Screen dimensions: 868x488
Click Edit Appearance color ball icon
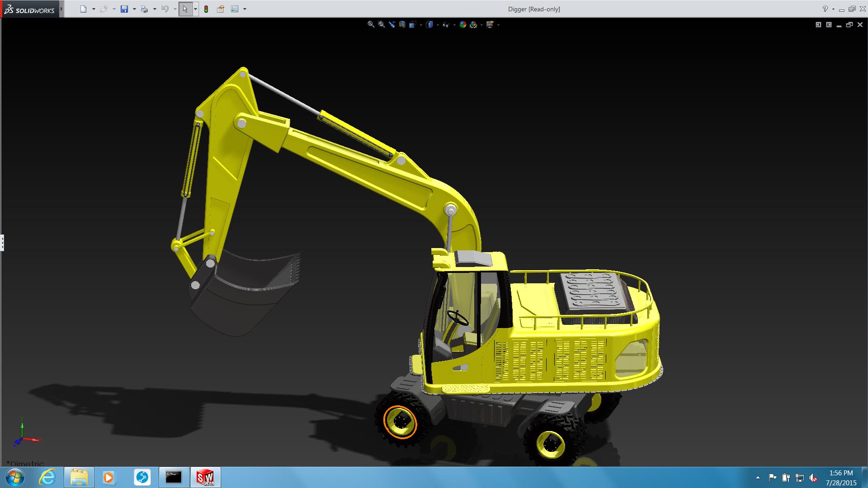click(463, 25)
